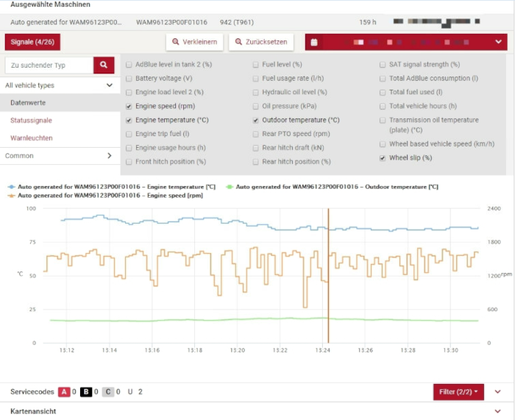Click the red A servicecode badge

point(63,392)
